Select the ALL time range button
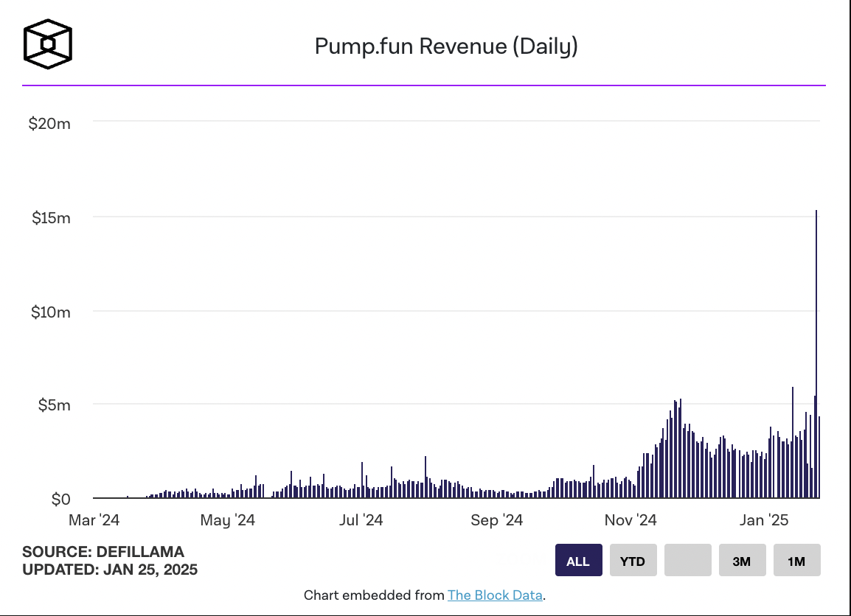 pyautogui.click(x=578, y=561)
